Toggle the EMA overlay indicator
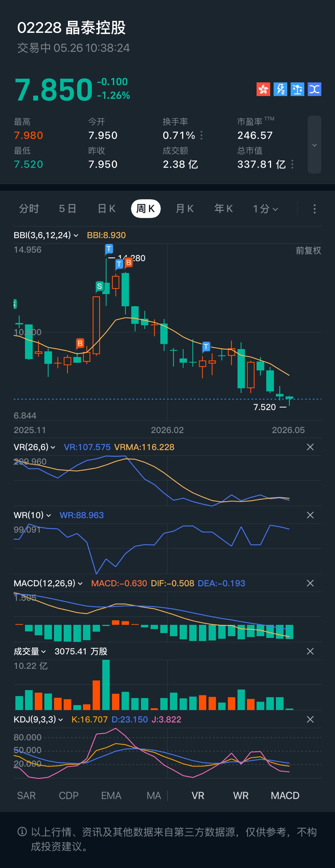Image resolution: width=335 pixels, height=868 pixels. (111, 796)
